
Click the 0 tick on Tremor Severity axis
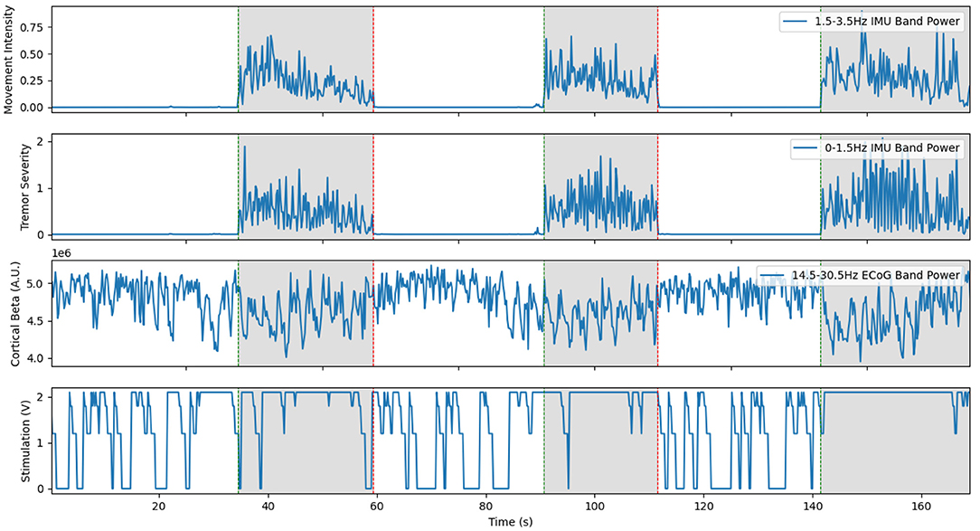(x=41, y=235)
